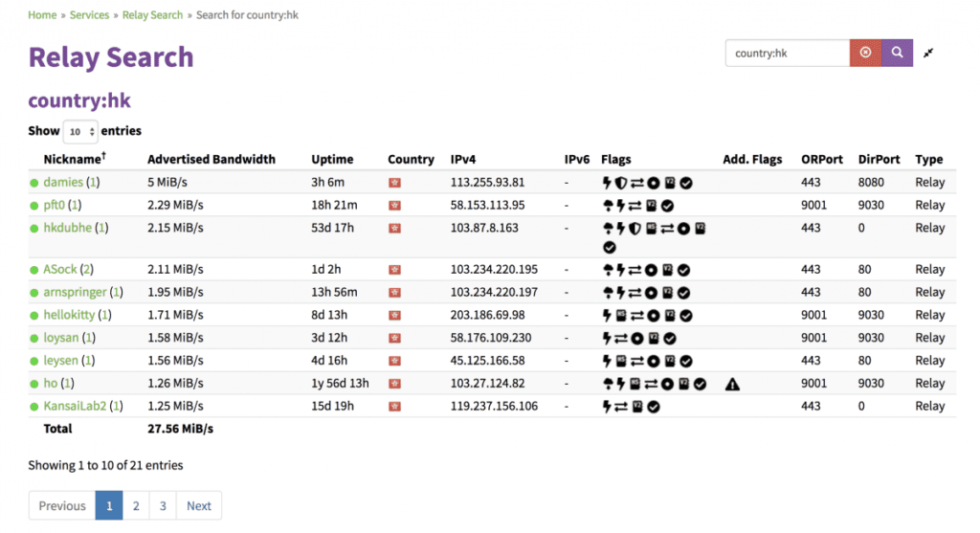
Task: Click green status dot beside hkdubhe
Action: (34, 229)
